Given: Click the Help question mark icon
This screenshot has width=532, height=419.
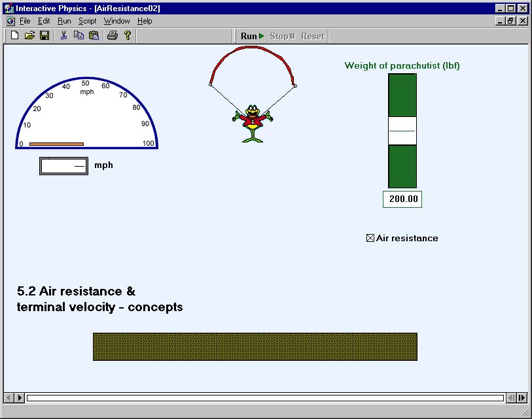Looking at the screenshot, I should pos(128,35).
